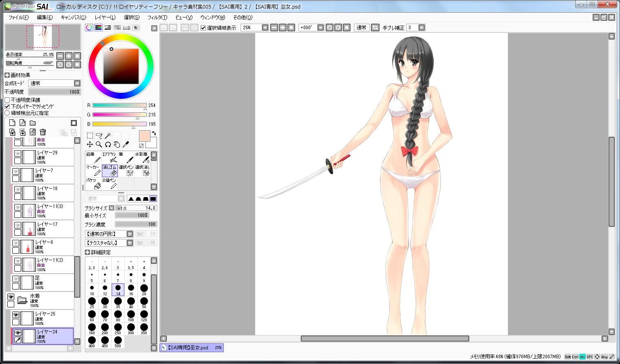The image size is (620, 364).
Task: Select the bucket (バケツ) fill tool
Action: 93,184
